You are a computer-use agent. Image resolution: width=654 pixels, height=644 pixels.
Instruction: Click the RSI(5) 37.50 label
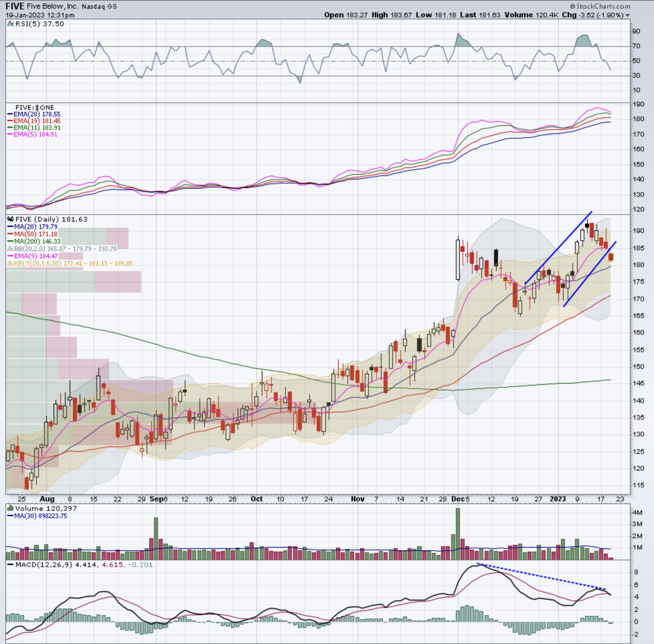click(x=39, y=24)
